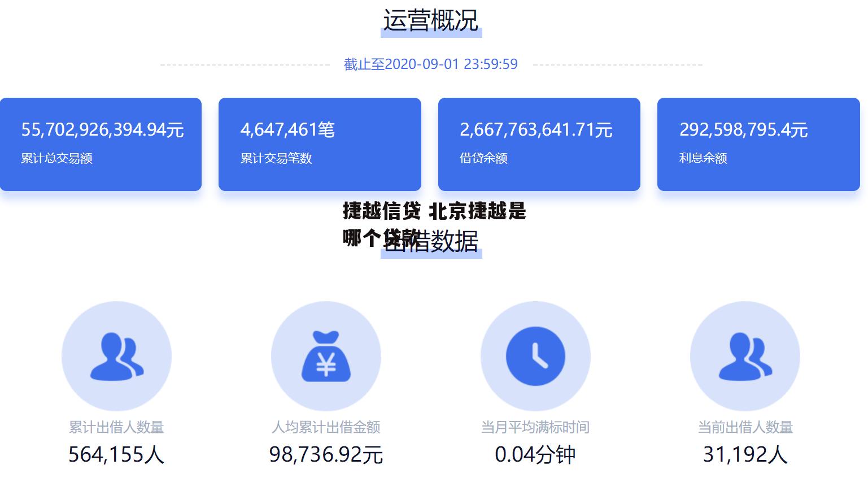Image resolution: width=868 pixels, height=482 pixels.
Task: Click the 人均累计出借金额 label
Action: [x=326, y=427]
